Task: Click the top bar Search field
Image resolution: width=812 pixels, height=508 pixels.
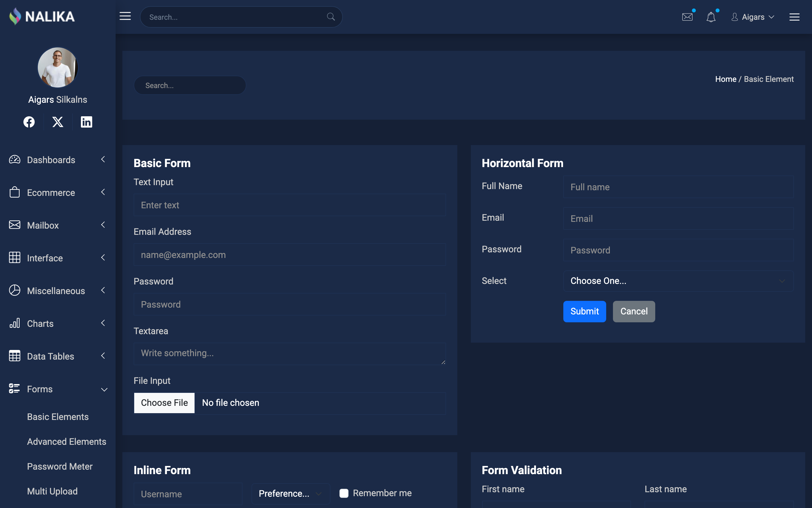Action: [241, 17]
